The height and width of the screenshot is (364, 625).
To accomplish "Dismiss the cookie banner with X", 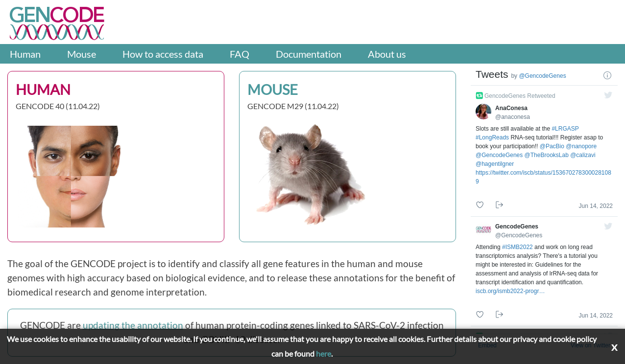I will pos(614,348).
